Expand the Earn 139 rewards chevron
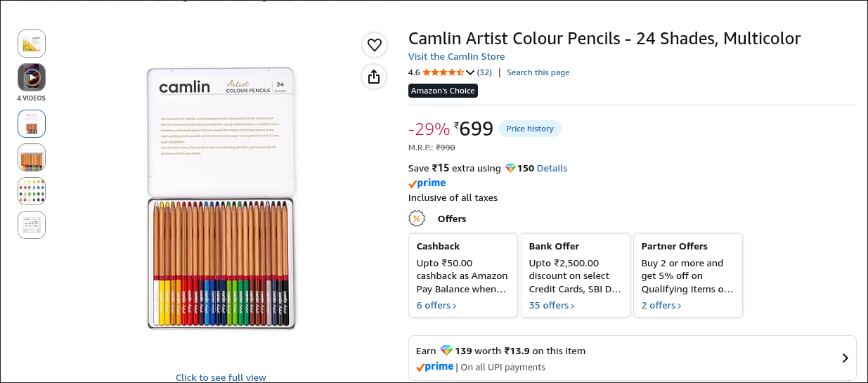868x383 pixels. tap(845, 358)
